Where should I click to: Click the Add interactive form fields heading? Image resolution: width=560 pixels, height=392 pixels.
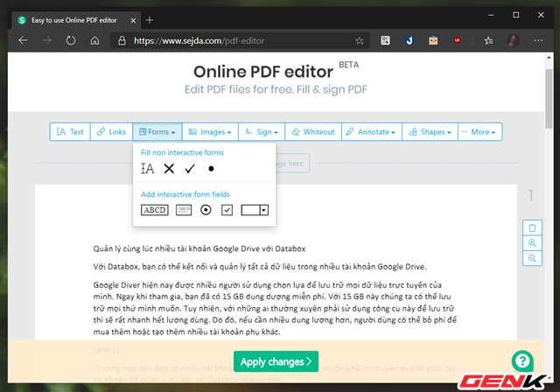(185, 194)
